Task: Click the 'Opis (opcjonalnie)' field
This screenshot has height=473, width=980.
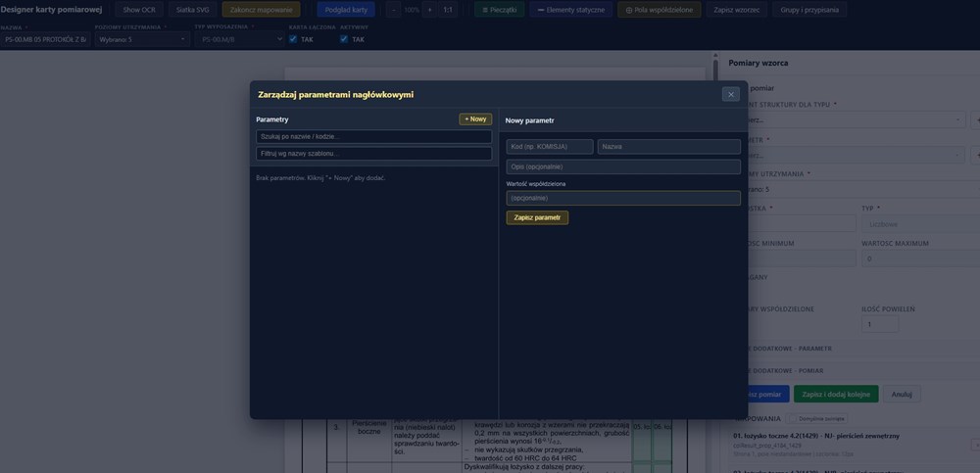Action: (622, 166)
